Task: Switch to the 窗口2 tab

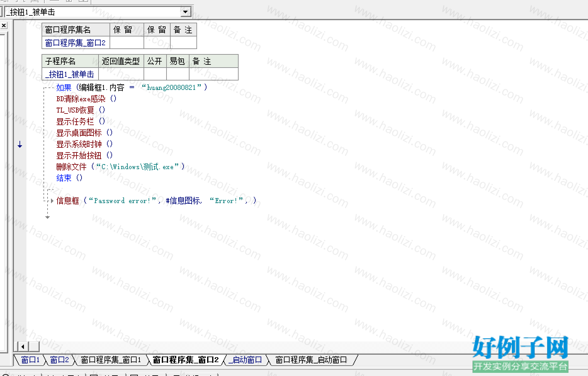Action: click(59, 360)
